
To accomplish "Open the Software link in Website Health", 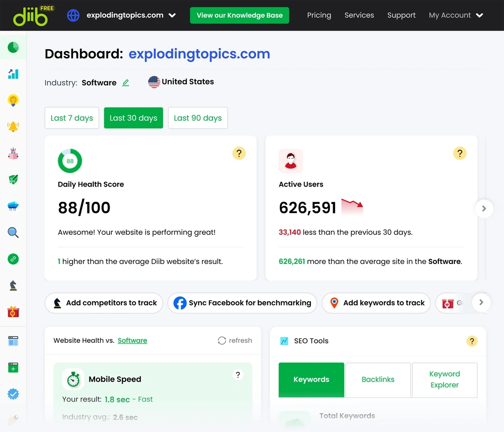I will (x=132, y=340).
